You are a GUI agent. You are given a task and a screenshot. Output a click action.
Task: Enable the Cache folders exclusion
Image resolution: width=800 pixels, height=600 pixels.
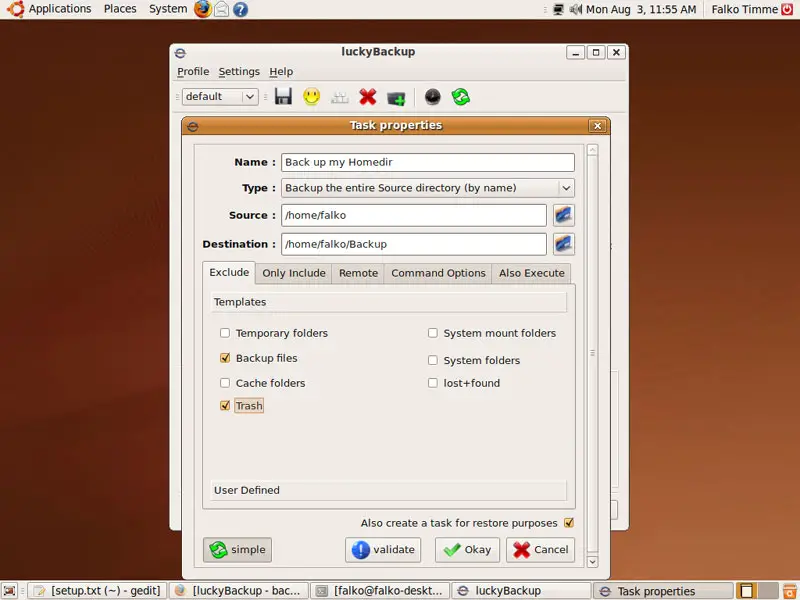(x=225, y=383)
